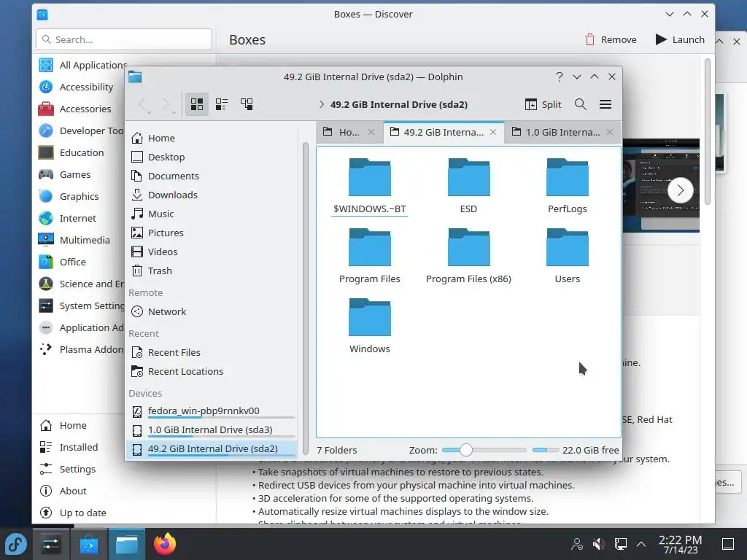Close the 49.2 GiB Interna... tab
The width and height of the screenshot is (747, 560).
(493, 132)
